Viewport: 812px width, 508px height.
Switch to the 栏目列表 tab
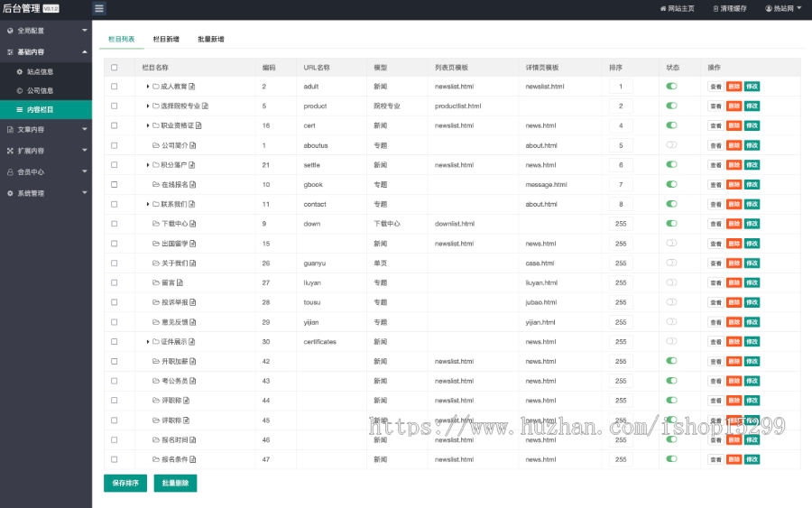click(x=121, y=40)
